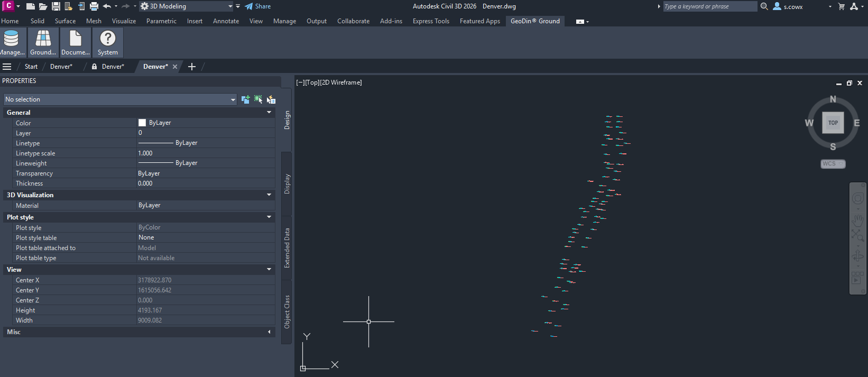Click the Share paper plane button
The image size is (868, 377).
[257, 6]
